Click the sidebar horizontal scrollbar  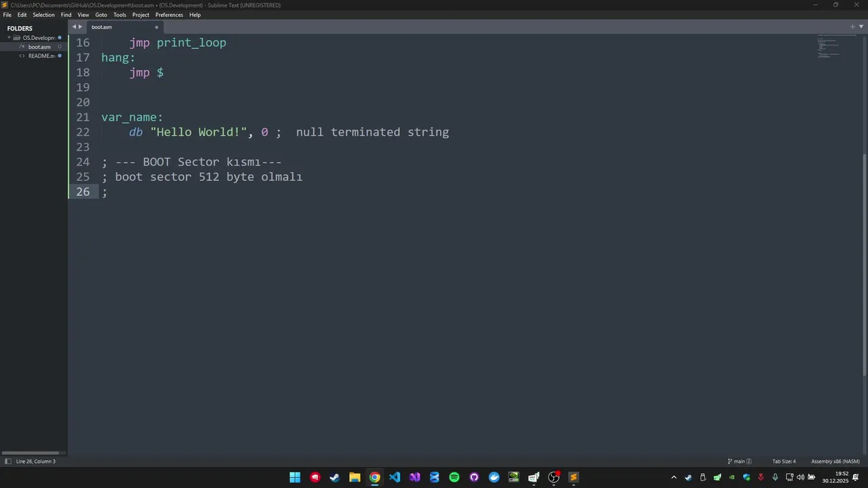(x=31, y=453)
